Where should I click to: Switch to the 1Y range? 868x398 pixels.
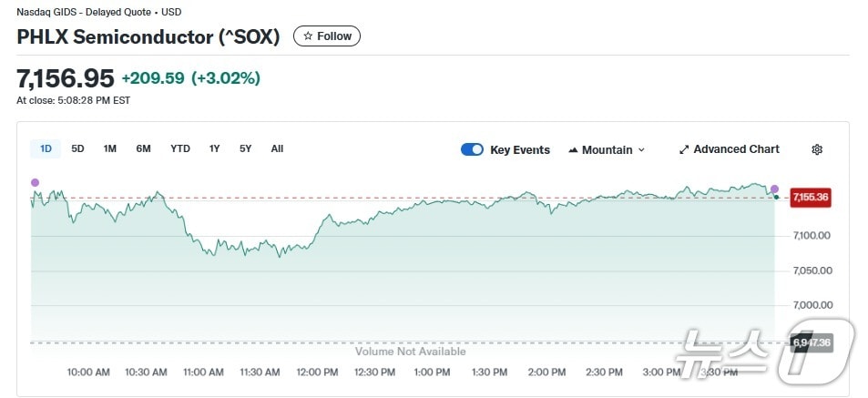click(214, 148)
